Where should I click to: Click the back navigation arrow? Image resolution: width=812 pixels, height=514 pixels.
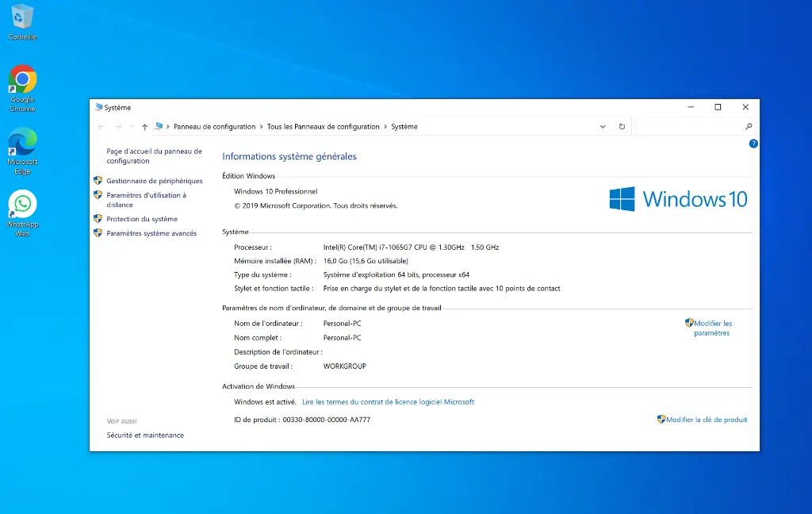point(101,126)
